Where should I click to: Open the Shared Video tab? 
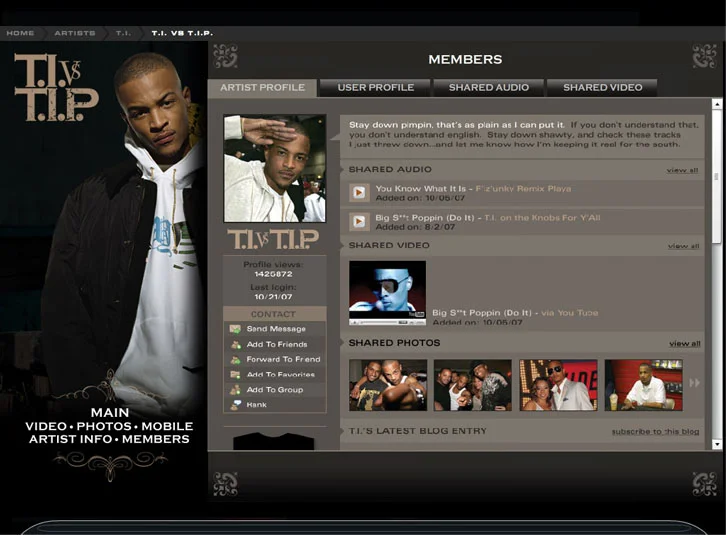click(x=602, y=88)
